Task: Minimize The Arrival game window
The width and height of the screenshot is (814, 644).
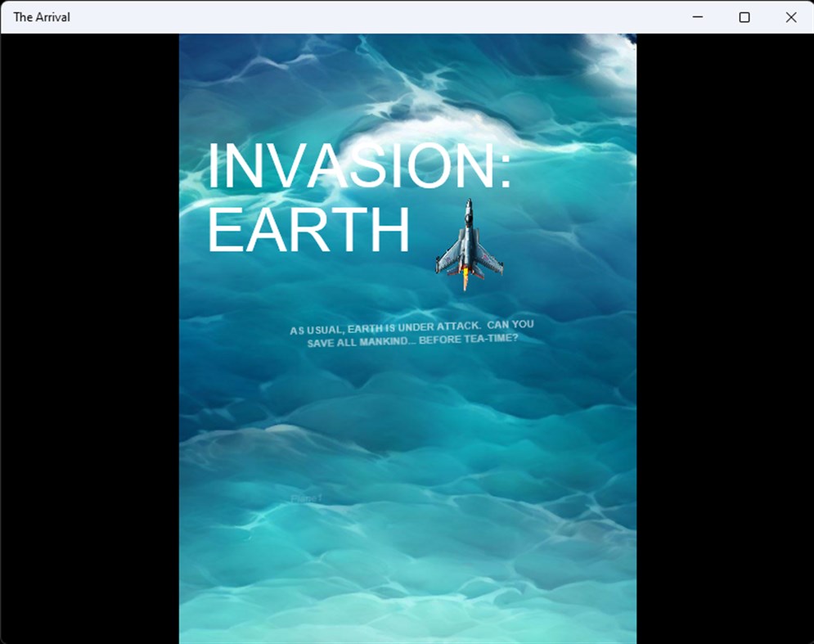Action: (698, 16)
